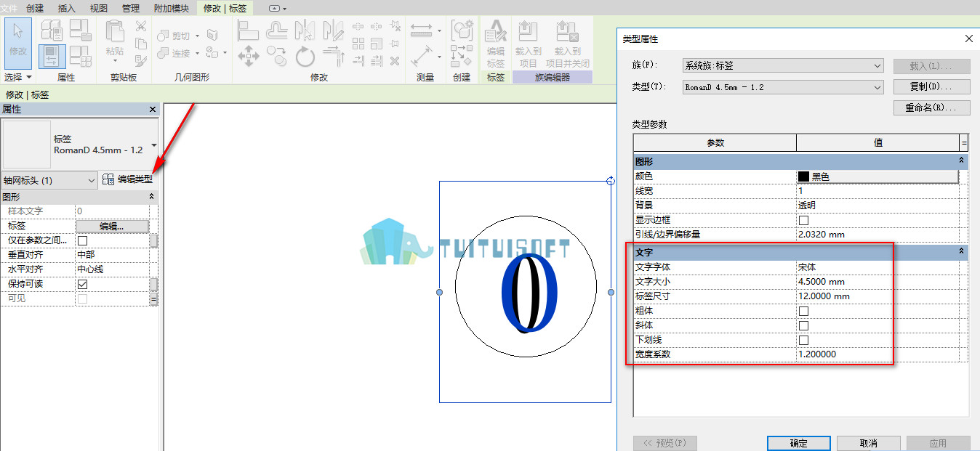Image resolution: width=980 pixels, height=451 pixels.
Task: Collapse the 图形 section in type parameters dialog
Action: coord(962,161)
